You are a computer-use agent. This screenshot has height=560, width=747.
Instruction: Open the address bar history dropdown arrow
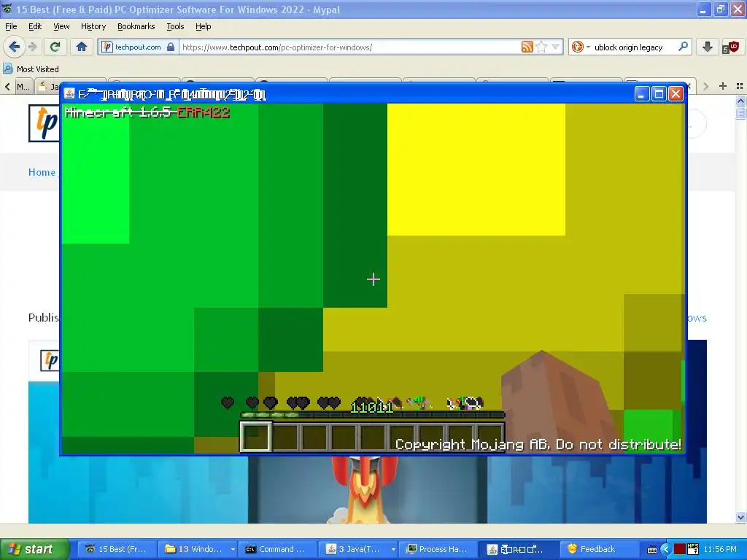point(555,47)
